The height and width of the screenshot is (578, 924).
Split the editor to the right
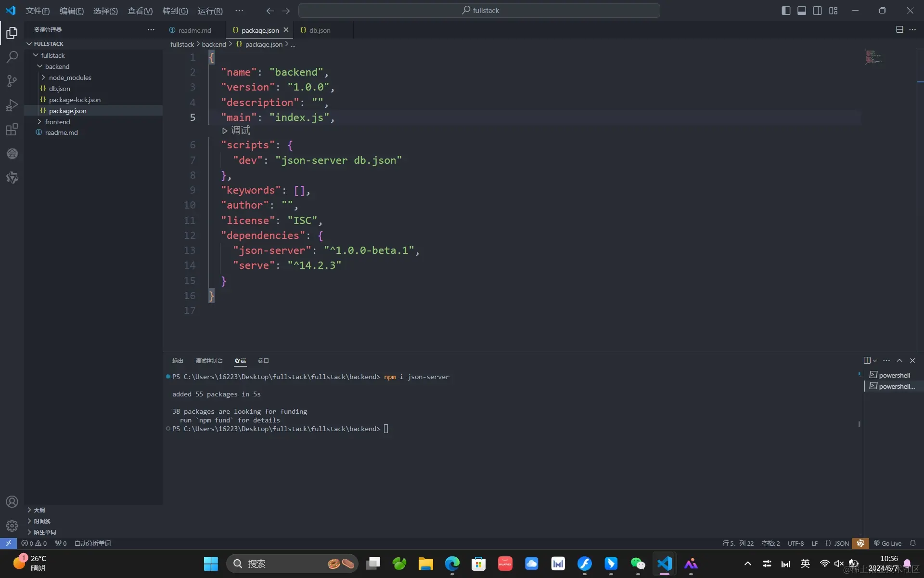899,30
